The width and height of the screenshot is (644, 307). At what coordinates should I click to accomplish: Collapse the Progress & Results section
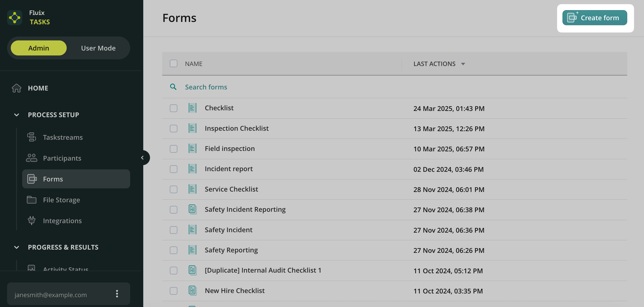17,247
